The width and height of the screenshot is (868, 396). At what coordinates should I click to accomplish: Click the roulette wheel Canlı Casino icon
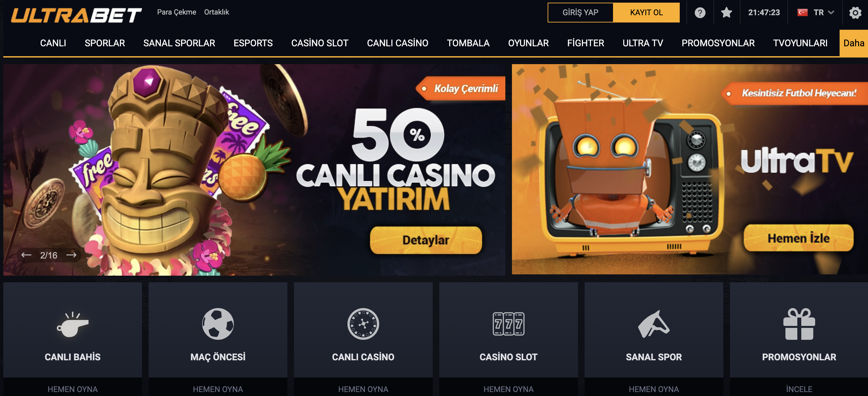[363, 324]
